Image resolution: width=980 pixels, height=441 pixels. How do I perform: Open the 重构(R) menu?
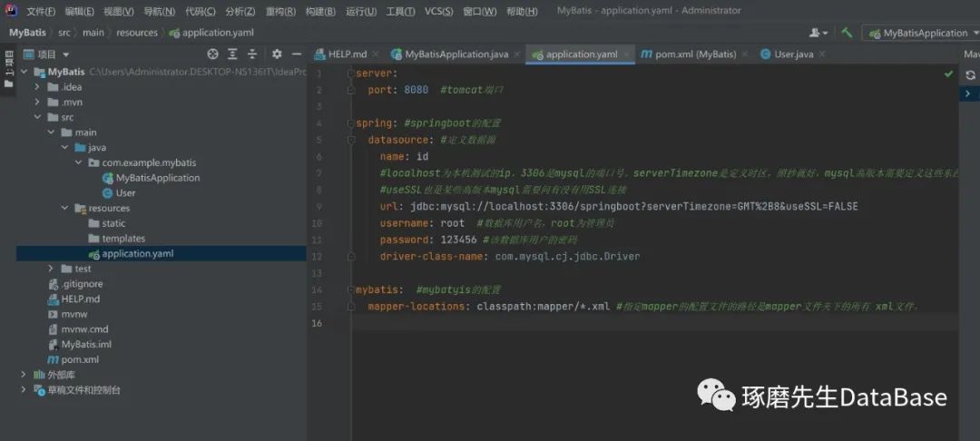pyautogui.click(x=281, y=11)
